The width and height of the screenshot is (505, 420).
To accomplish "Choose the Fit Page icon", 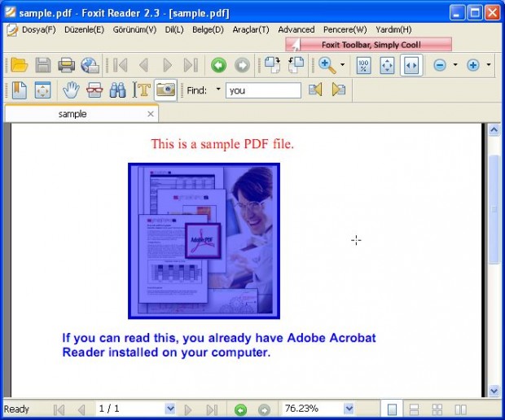I will [387, 65].
